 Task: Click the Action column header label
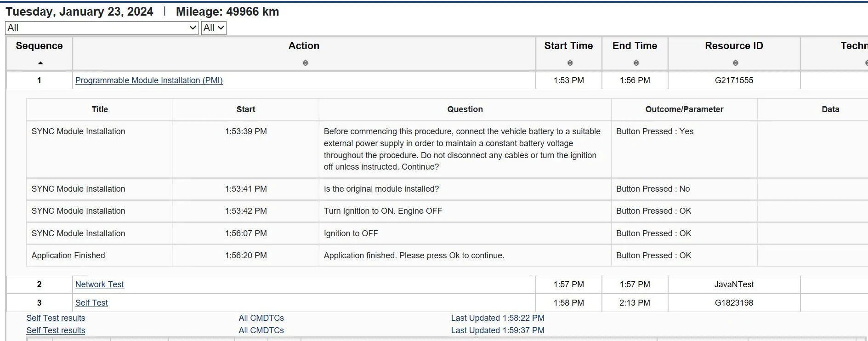coord(304,46)
